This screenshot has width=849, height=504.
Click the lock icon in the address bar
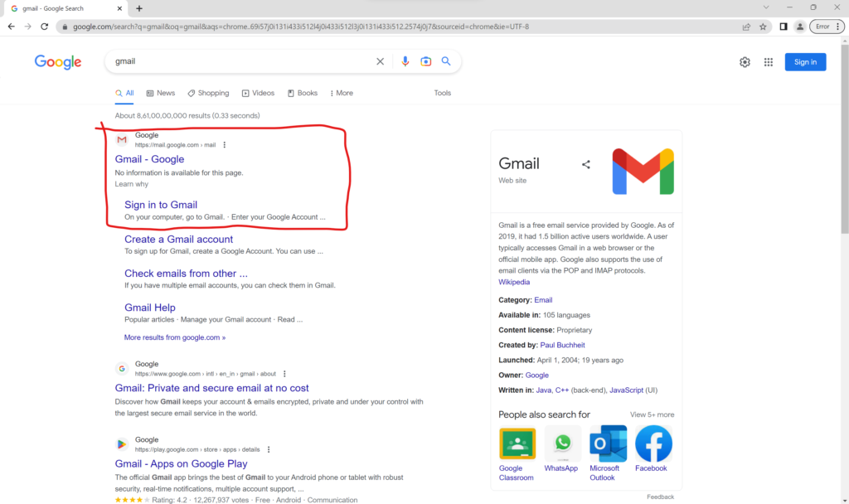click(65, 27)
